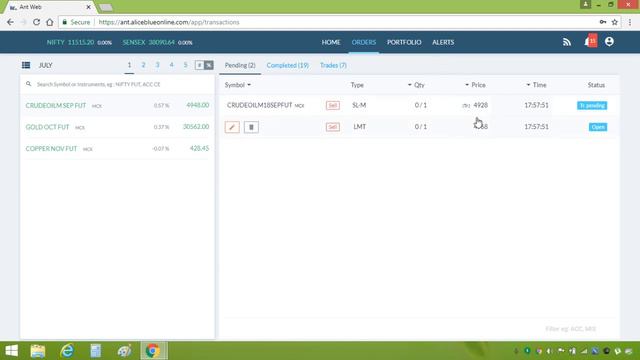Select watchlist tab 2
The height and width of the screenshot is (360, 640).
click(143, 65)
